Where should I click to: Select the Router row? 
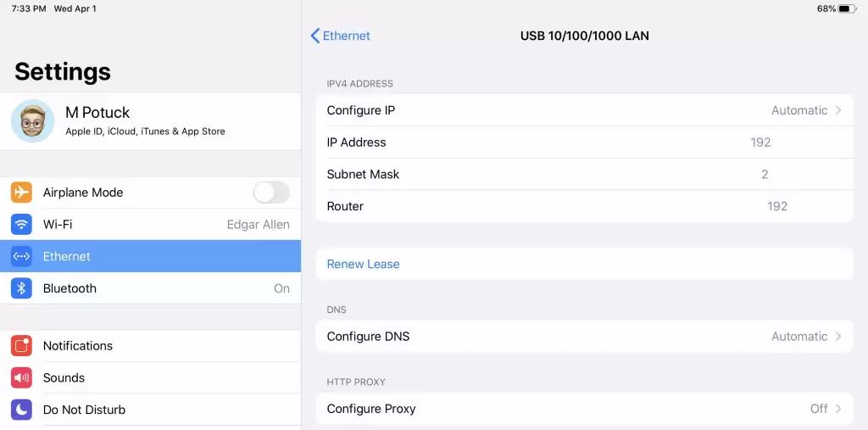point(585,206)
